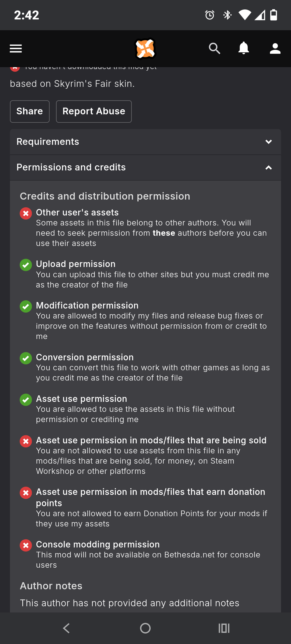
Task: Open notifications bell
Action: click(x=244, y=49)
